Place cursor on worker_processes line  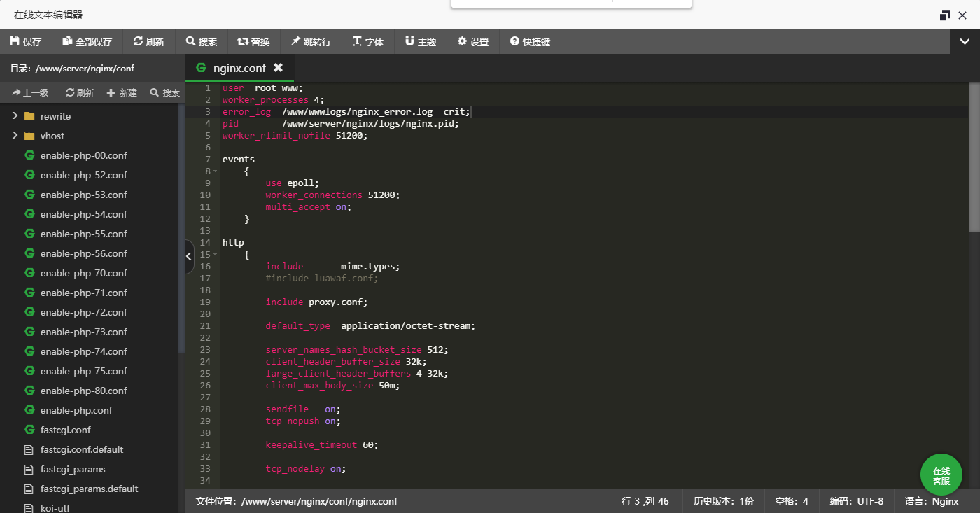coord(274,100)
